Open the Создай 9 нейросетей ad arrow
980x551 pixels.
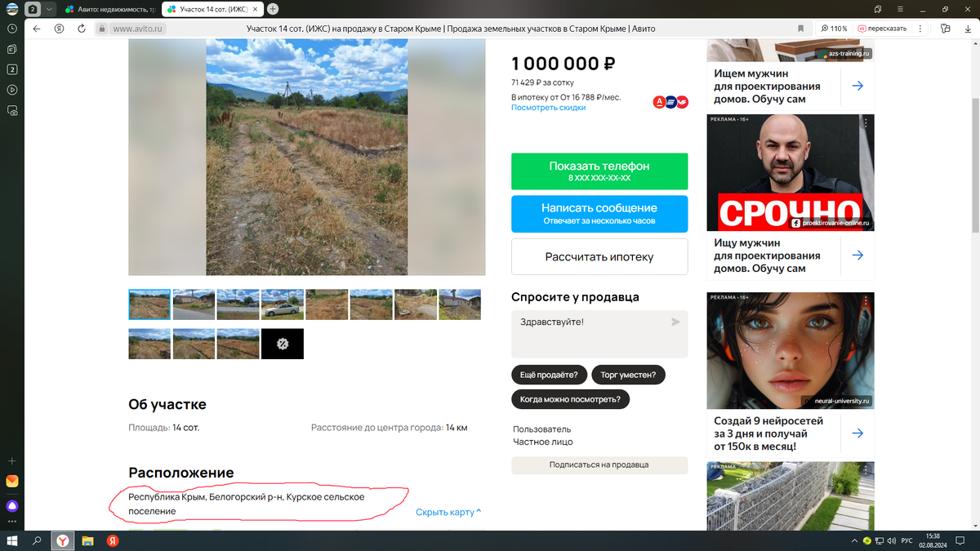point(857,433)
